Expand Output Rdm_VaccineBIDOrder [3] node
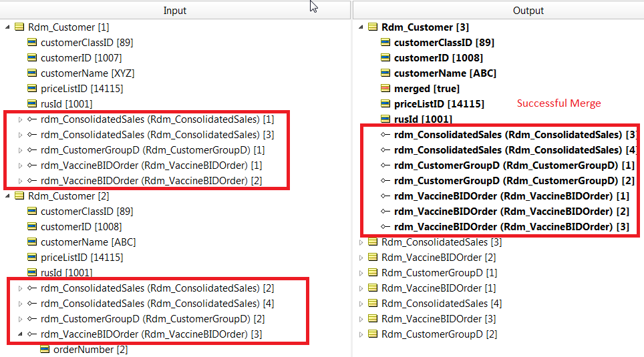This screenshot has height=357, width=644. coord(361,319)
